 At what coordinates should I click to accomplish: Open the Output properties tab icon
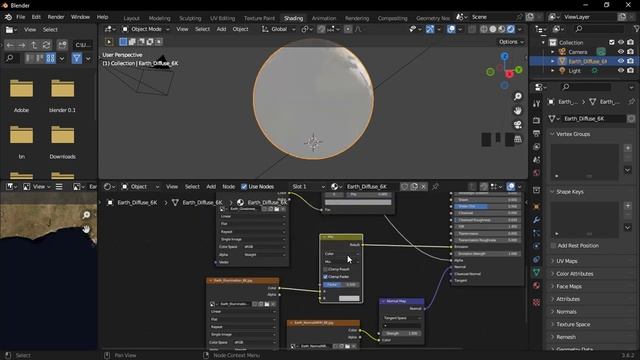537,133
